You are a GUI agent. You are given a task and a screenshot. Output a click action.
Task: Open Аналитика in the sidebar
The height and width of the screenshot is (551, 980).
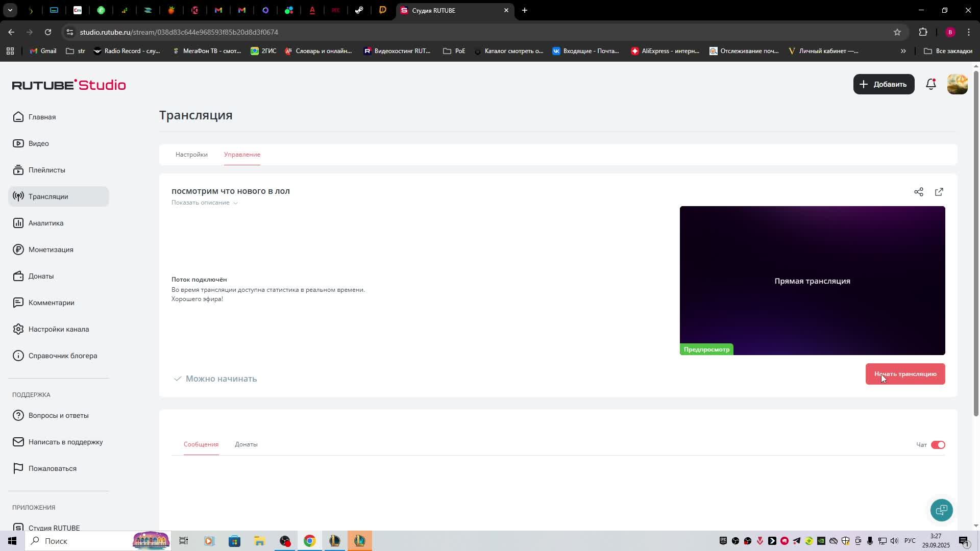pyautogui.click(x=46, y=223)
